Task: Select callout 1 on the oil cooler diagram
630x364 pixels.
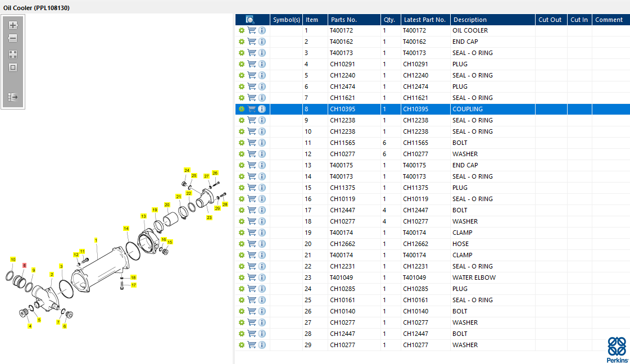Action: [96, 240]
